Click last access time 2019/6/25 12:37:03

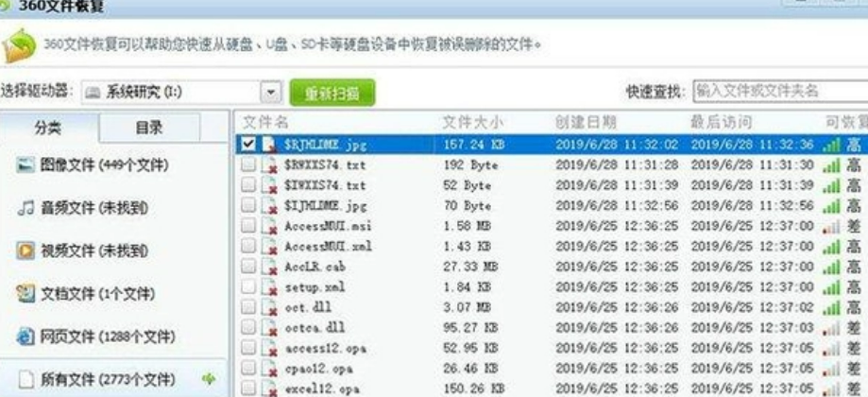tap(753, 328)
